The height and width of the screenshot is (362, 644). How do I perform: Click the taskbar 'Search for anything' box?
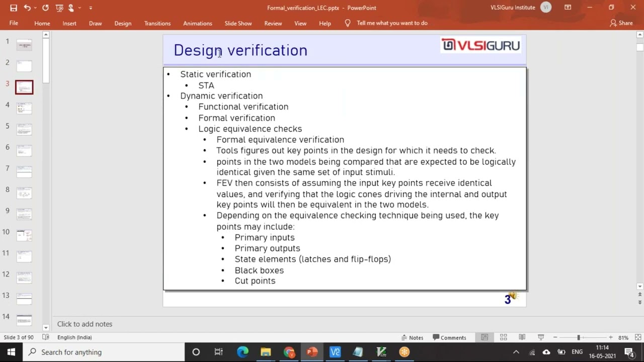[x=104, y=352]
